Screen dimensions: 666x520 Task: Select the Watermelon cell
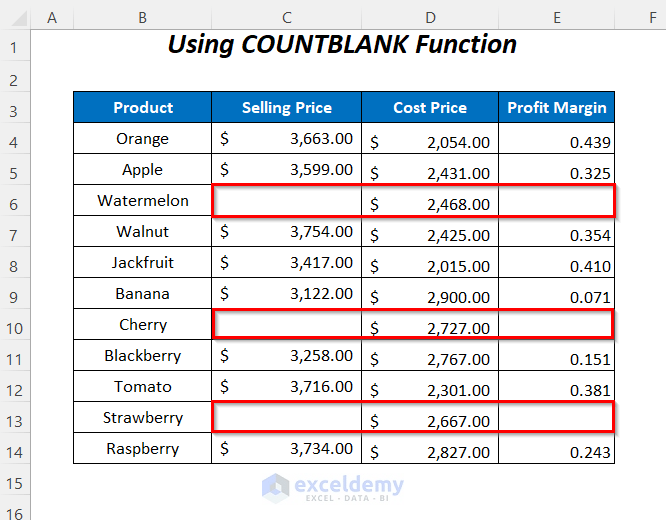pyautogui.click(x=143, y=201)
